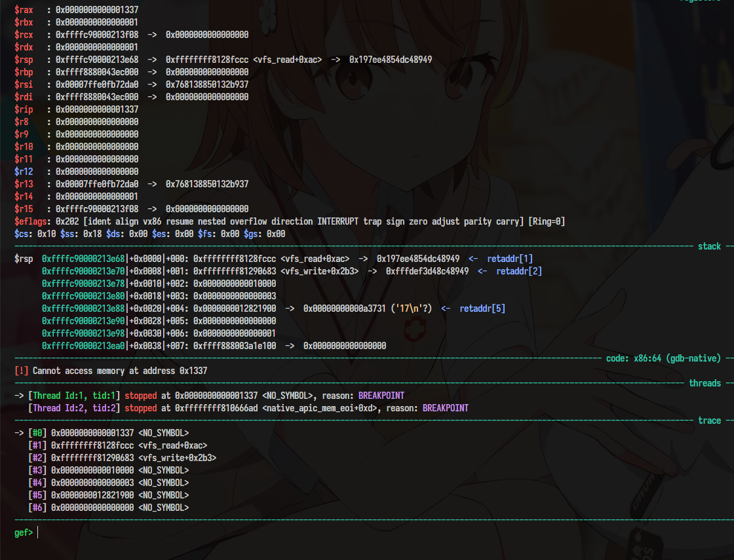Click stack address 0xffffc90000213e70
Screen dimensions: 734x560
tap(83, 271)
